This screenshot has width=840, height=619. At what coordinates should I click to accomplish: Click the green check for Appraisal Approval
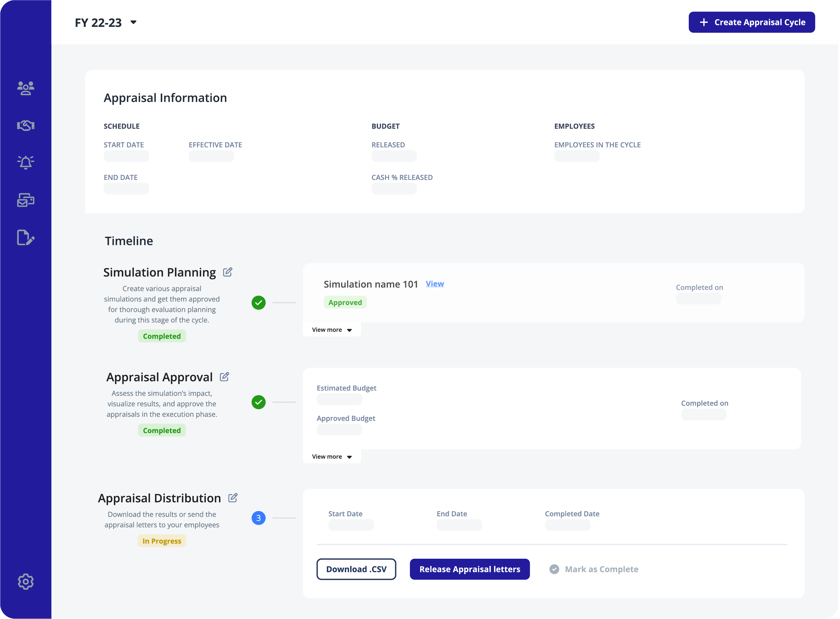point(258,402)
